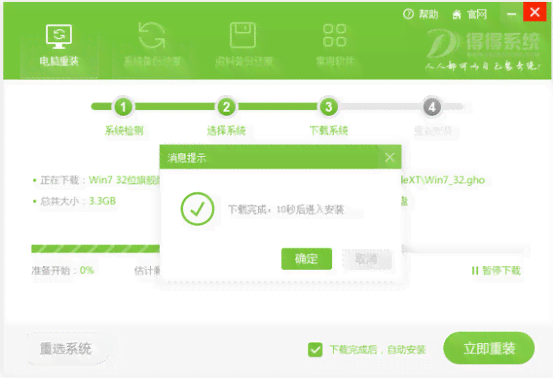This screenshot has width=554, height=378.
Task: Click the Win7 32位 download name text
Action: tap(124, 180)
